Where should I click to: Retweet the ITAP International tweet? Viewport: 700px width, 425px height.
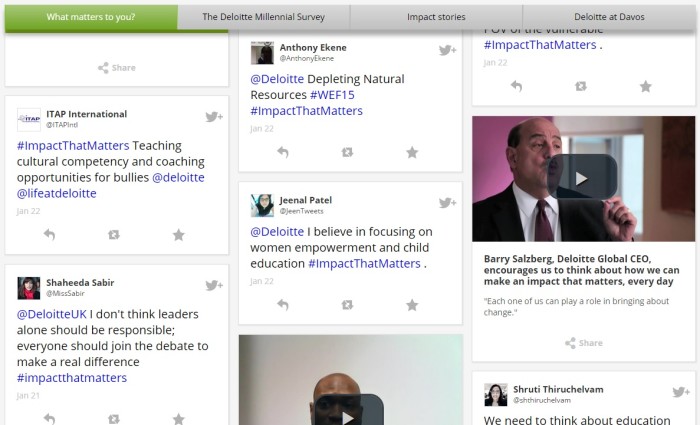pyautogui.click(x=114, y=234)
